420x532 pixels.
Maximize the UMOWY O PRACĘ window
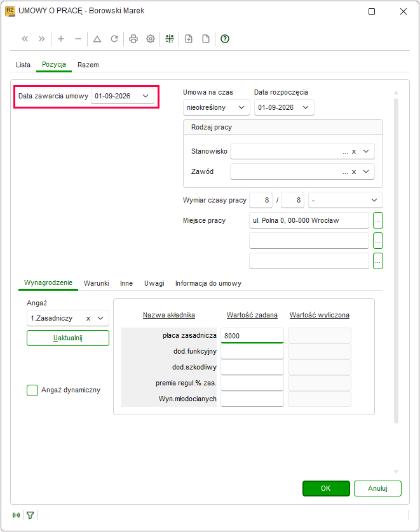point(372,11)
